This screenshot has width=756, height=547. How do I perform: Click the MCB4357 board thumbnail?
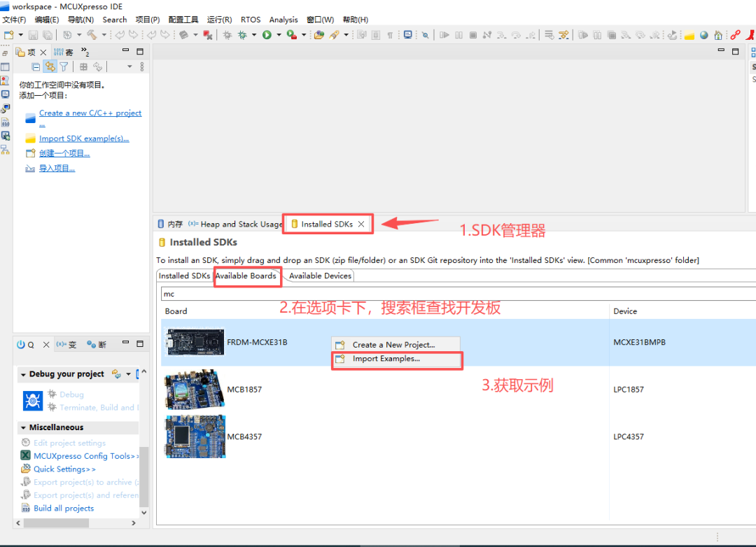pyautogui.click(x=195, y=436)
